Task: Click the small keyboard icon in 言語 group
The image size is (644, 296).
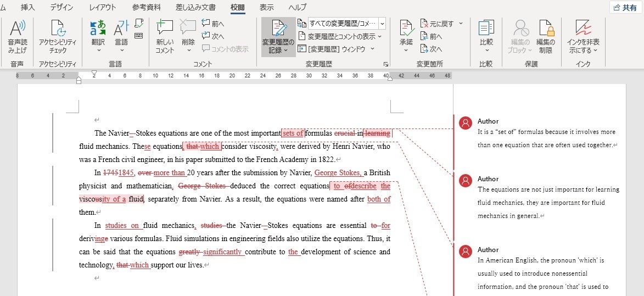Action: tap(139, 35)
